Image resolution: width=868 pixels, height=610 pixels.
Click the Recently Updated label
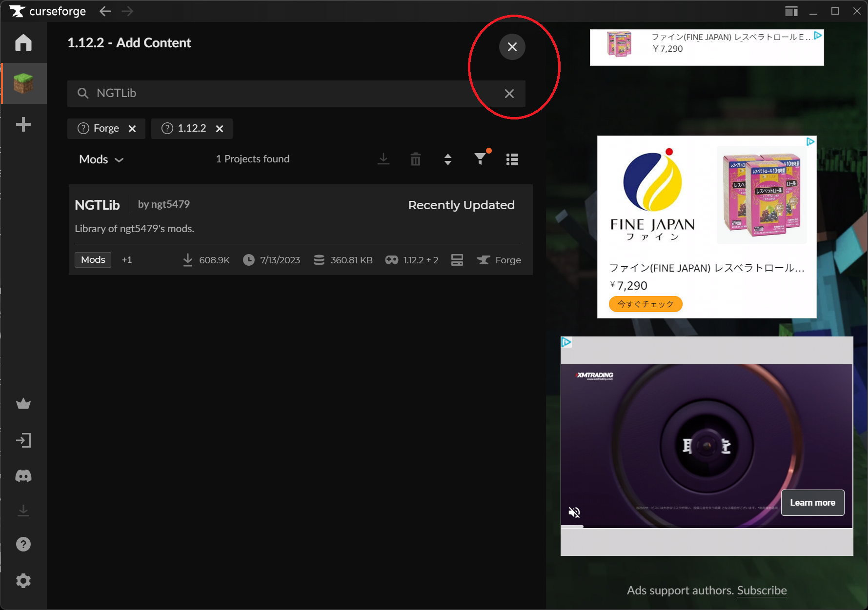[x=461, y=205]
